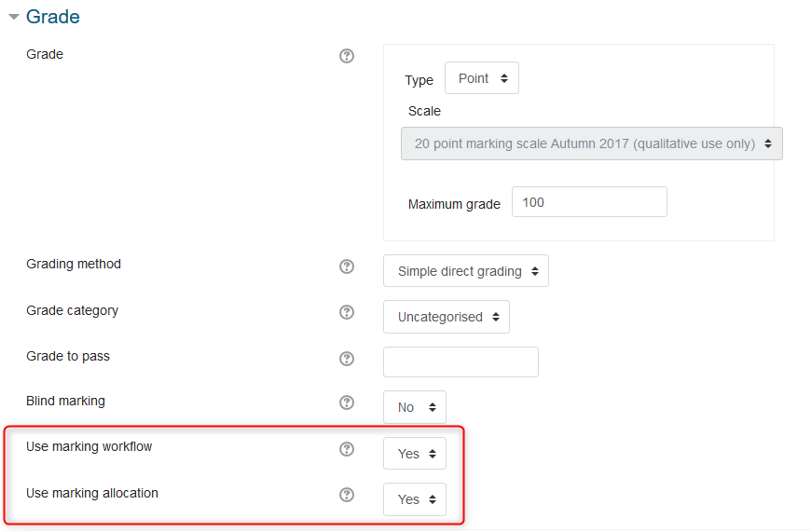
Task: Click the Grade section heading link
Action: (53, 17)
